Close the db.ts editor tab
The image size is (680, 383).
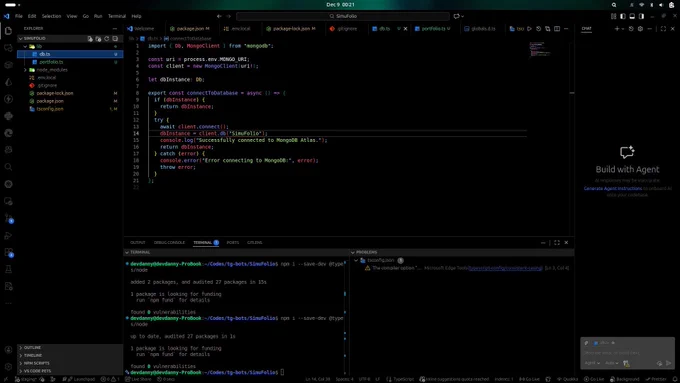(405, 29)
